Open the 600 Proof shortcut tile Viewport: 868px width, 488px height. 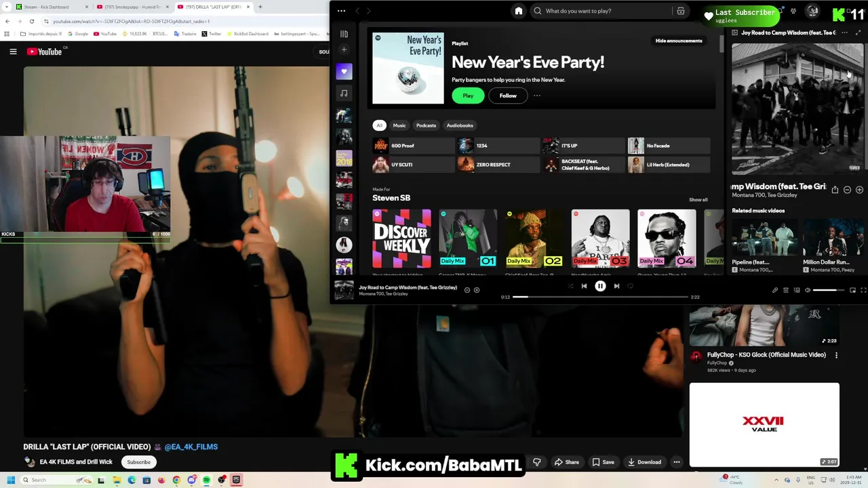tap(414, 146)
